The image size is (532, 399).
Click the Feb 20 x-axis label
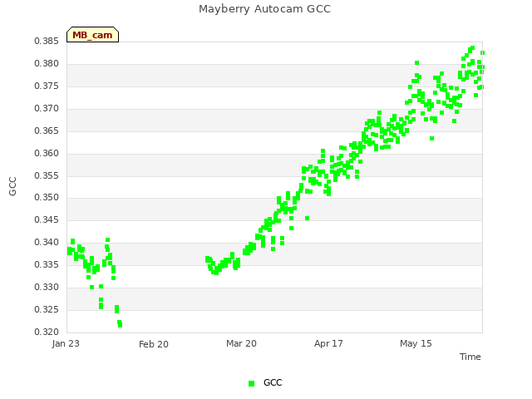(x=154, y=344)
